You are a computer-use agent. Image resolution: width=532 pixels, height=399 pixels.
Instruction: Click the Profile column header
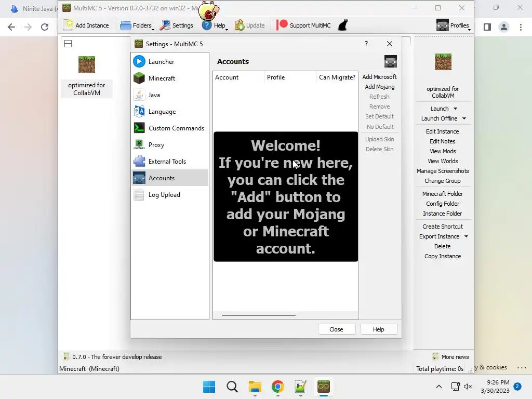[x=290, y=77]
